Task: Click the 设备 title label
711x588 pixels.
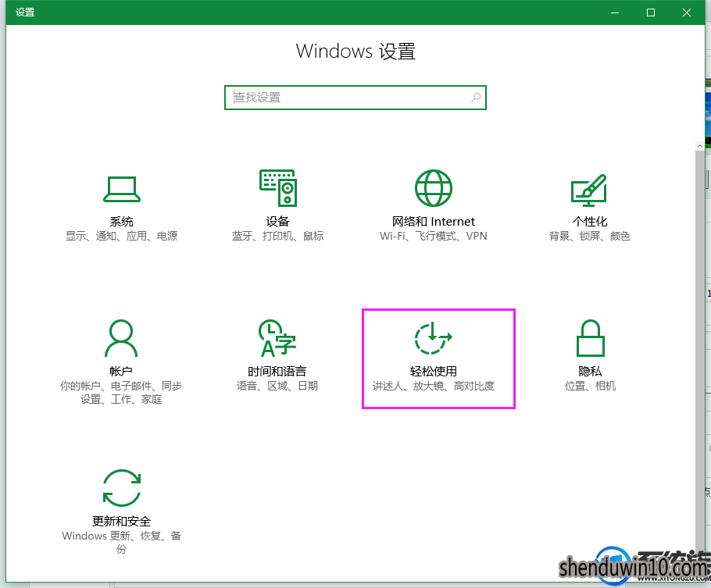Action: (277, 222)
